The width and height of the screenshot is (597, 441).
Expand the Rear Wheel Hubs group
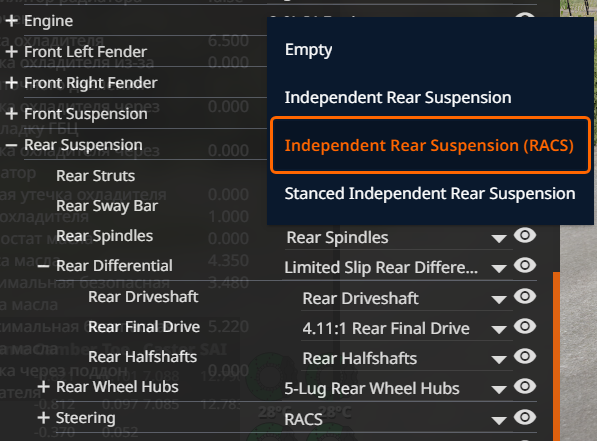point(43,387)
